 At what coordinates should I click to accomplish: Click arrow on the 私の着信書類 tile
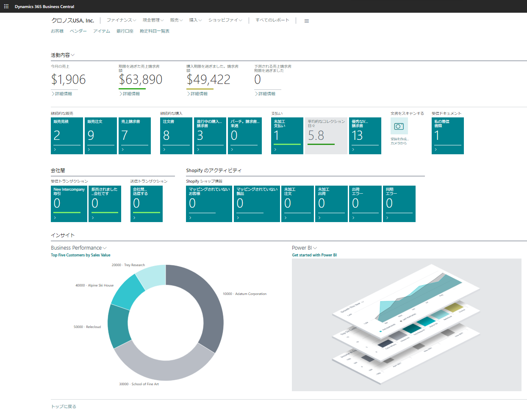click(436, 150)
